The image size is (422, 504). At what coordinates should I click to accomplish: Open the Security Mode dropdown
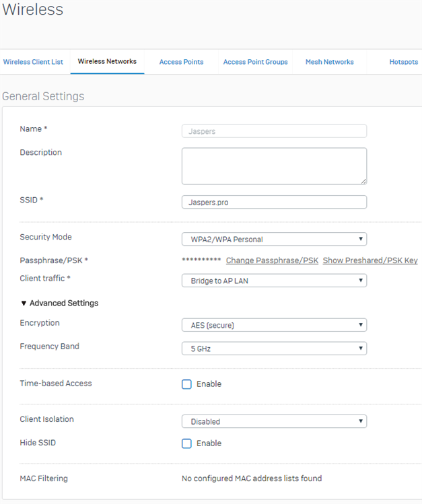pos(274,239)
